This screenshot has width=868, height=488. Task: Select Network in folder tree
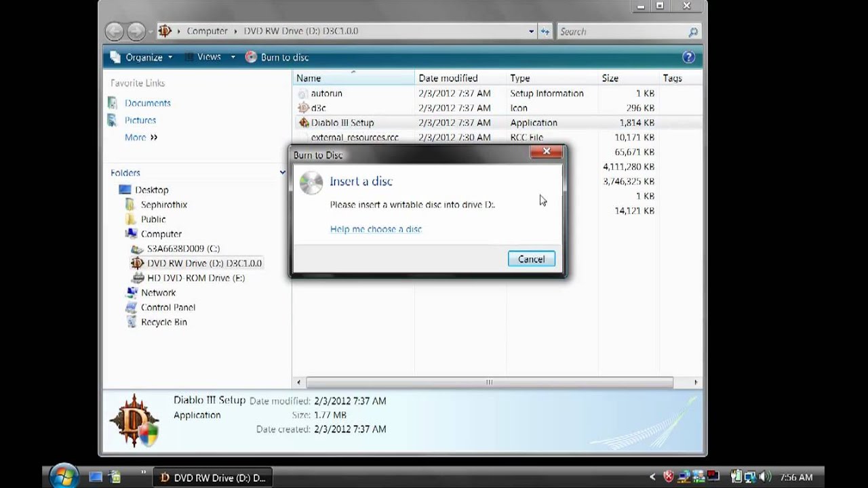tap(158, 293)
